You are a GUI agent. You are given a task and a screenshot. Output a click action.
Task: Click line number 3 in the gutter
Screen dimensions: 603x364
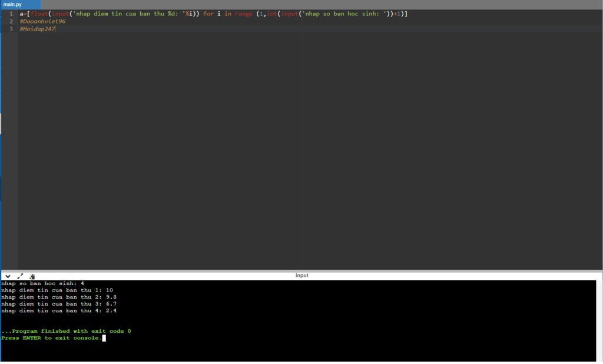(x=11, y=29)
